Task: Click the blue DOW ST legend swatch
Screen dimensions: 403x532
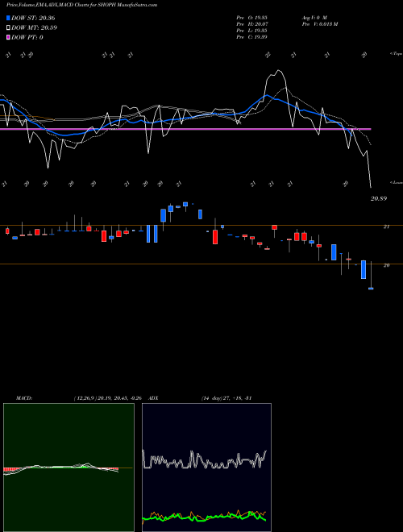Action: click(8, 18)
